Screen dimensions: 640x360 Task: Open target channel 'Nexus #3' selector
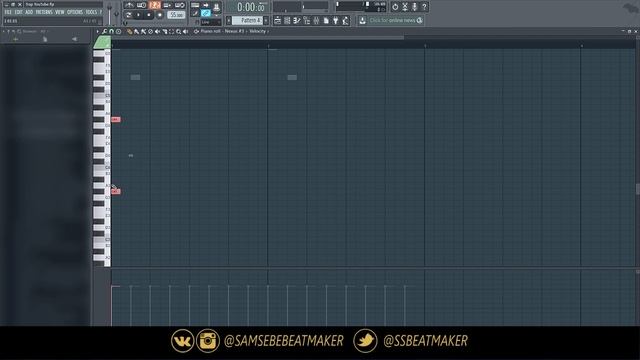pyautogui.click(x=234, y=31)
